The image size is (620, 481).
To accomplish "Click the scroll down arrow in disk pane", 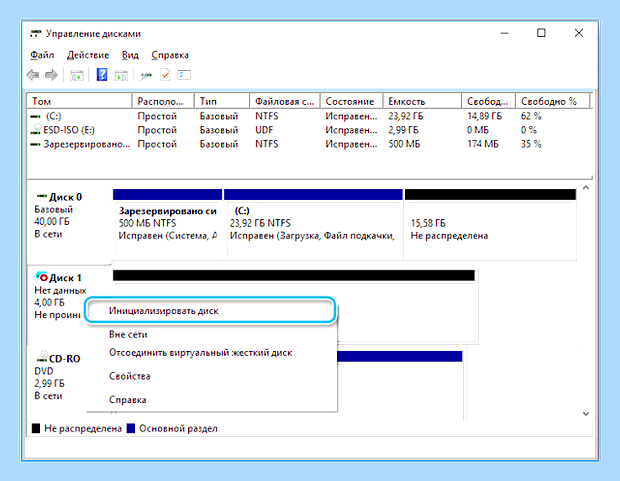I will (x=586, y=414).
